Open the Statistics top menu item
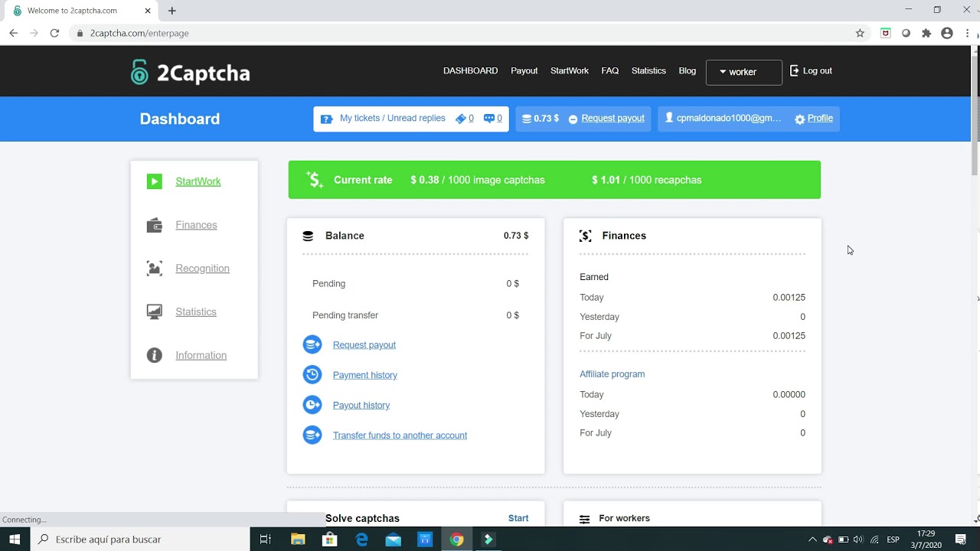 (x=648, y=70)
